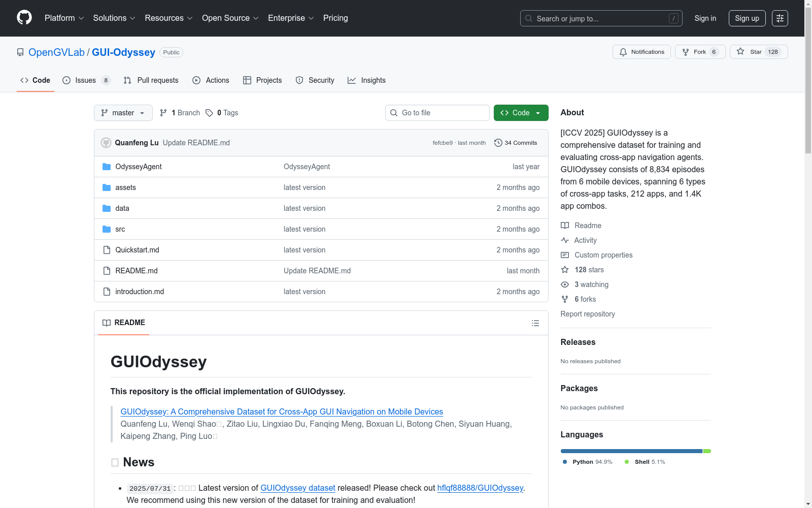
Task: Open the README outline icon
Action: (535, 323)
